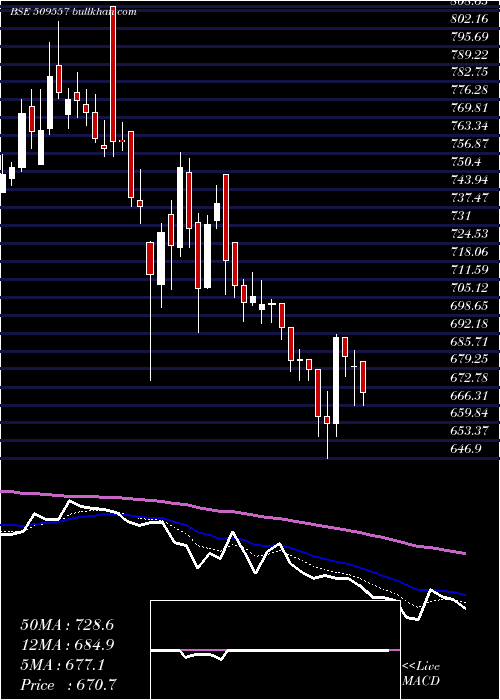Screen dimensions: 500x700
Task: Click the 718.06 price level
Action: (469, 252)
